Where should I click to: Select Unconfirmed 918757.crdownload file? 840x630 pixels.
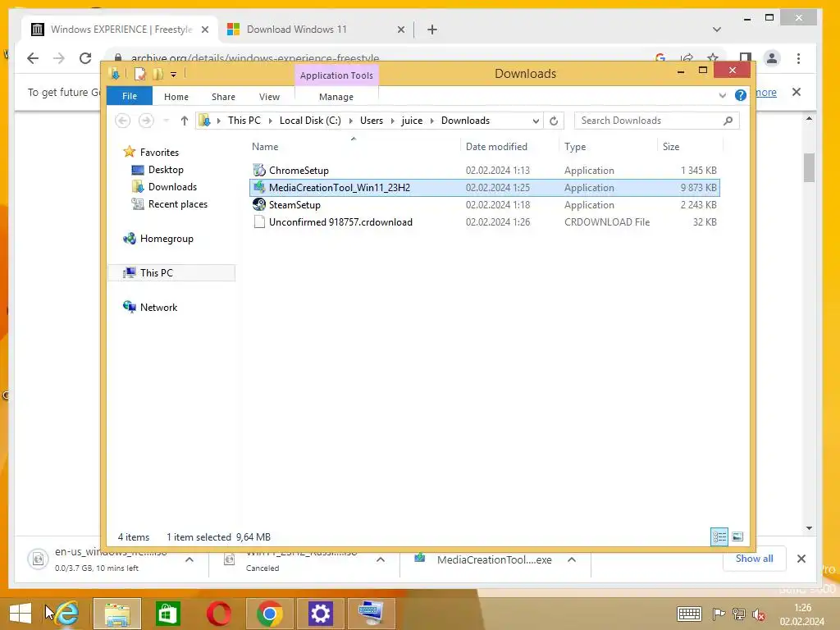484,222
